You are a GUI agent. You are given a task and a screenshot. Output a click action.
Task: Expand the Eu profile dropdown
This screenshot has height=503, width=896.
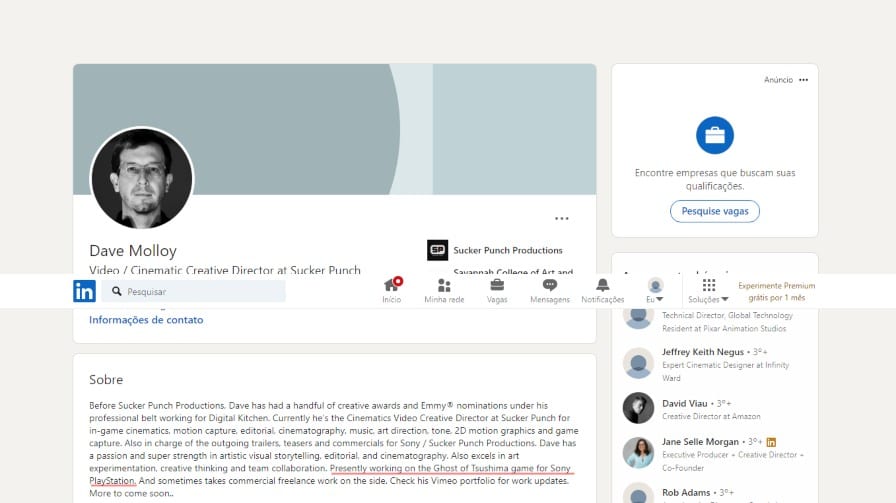coord(655,290)
